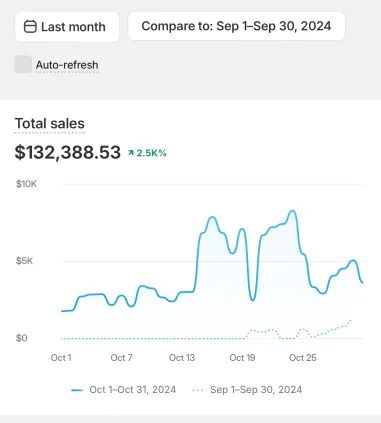The image size is (381, 423).
Task: Select the Oct 1 label on the x-axis
Action: coord(61,358)
